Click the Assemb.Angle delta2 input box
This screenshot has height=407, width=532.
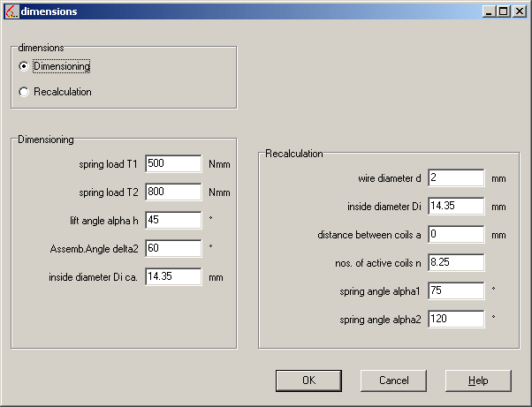173,248
